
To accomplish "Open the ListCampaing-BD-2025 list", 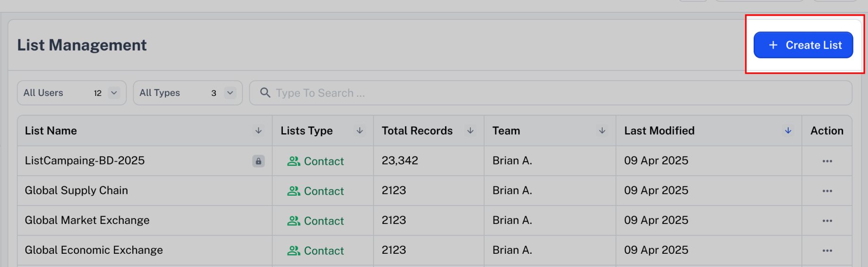I will coord(85,161).
